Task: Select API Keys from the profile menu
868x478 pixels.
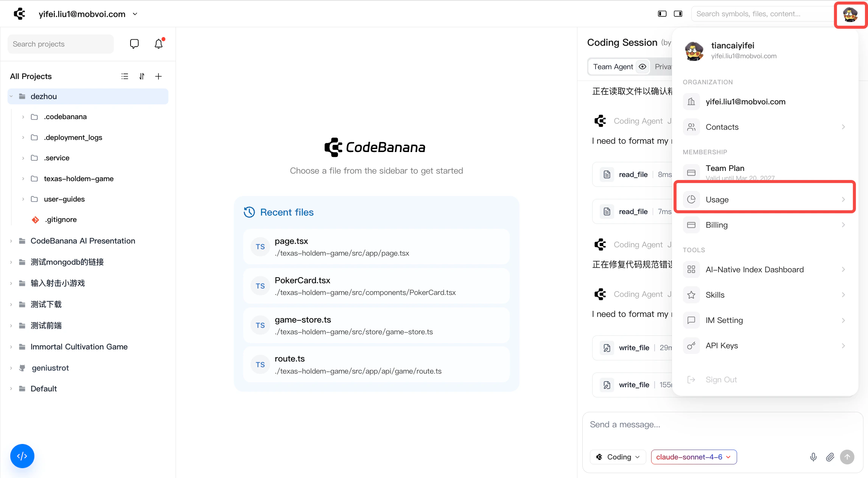Action: coord(764,345)
